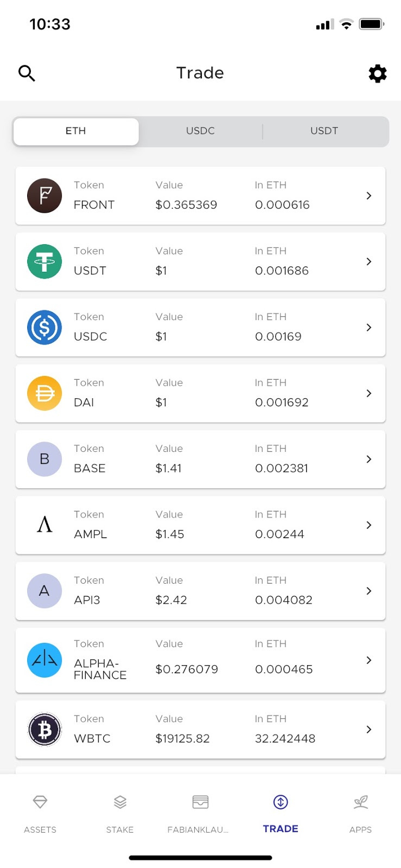Open Assets via the diamond icon

click(40, 802)
